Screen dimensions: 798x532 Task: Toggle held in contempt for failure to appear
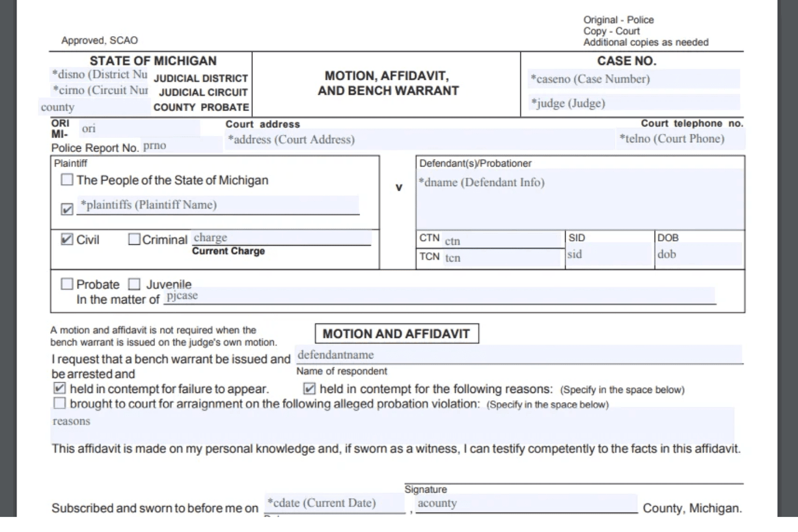click(x=60, y=388)
